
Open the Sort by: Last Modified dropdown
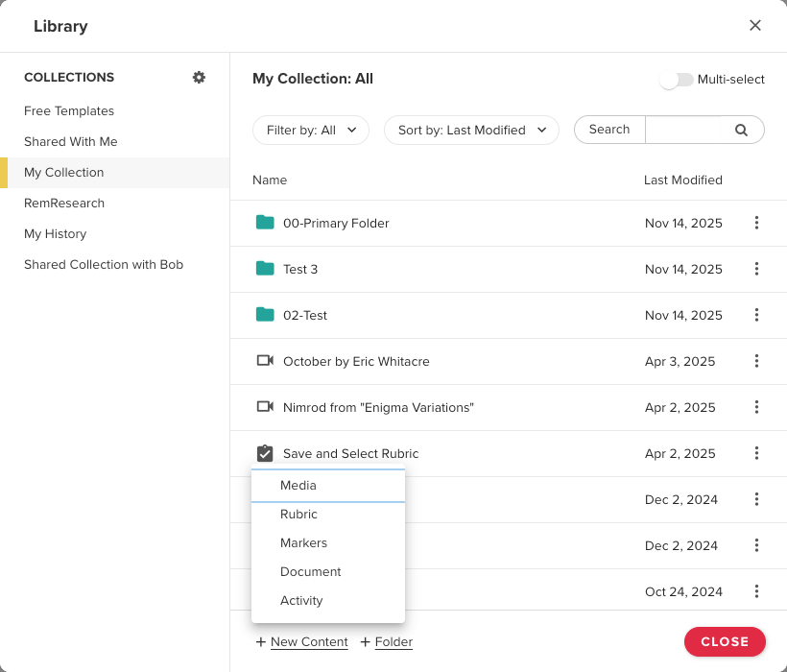[471, 131]
